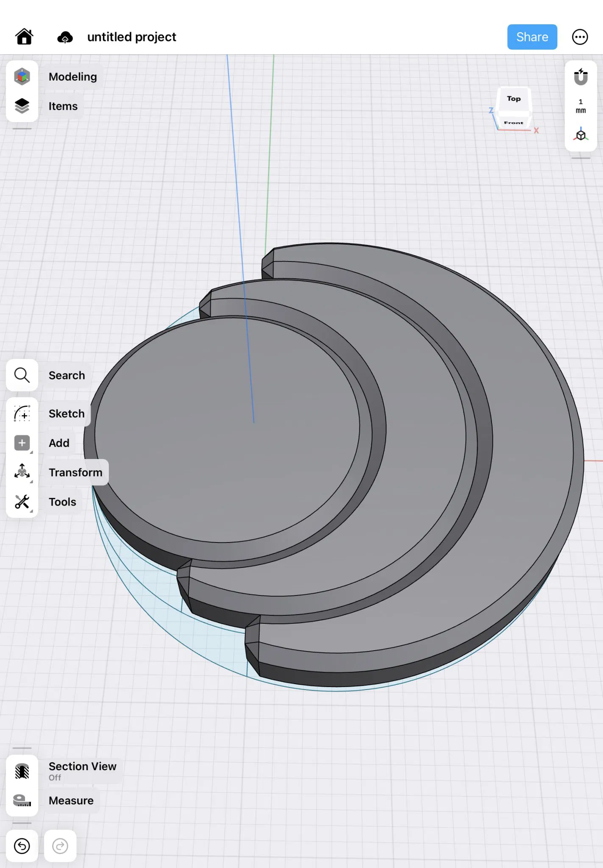The image size is (603, 868).
Task: Open the Tools label menu
Action: click(x=62, y=502)
